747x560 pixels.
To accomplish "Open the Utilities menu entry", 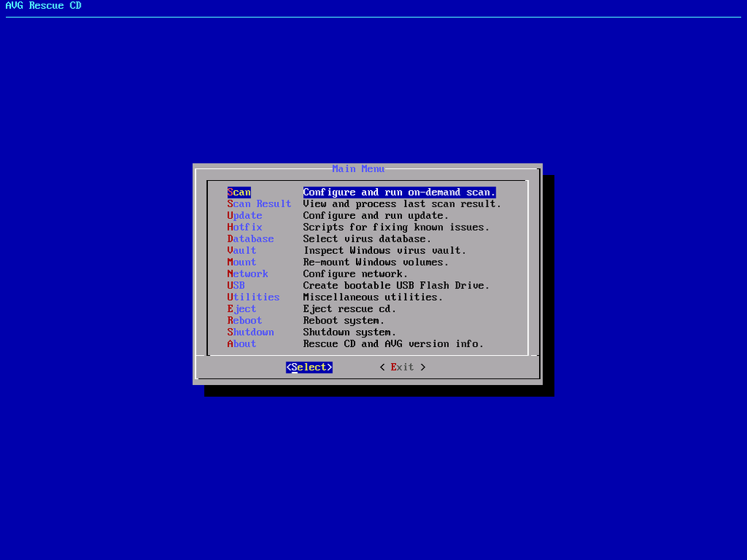I will [253, 297].
